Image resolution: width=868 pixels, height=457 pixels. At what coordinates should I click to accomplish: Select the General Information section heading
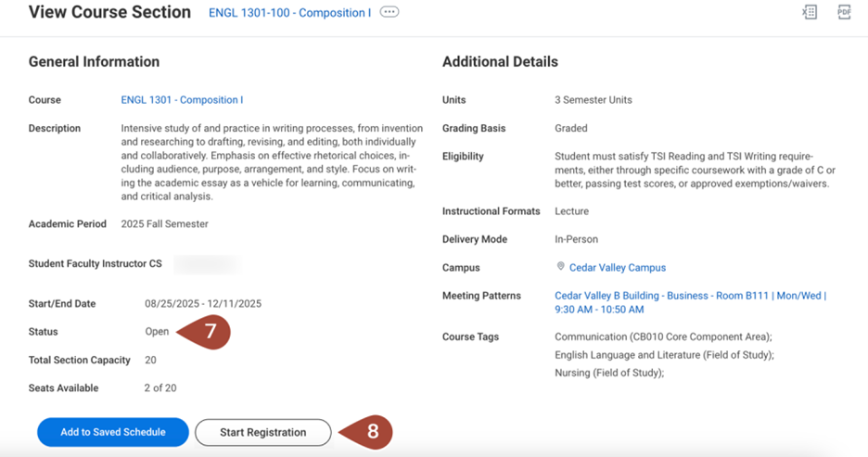coord(94,62)
